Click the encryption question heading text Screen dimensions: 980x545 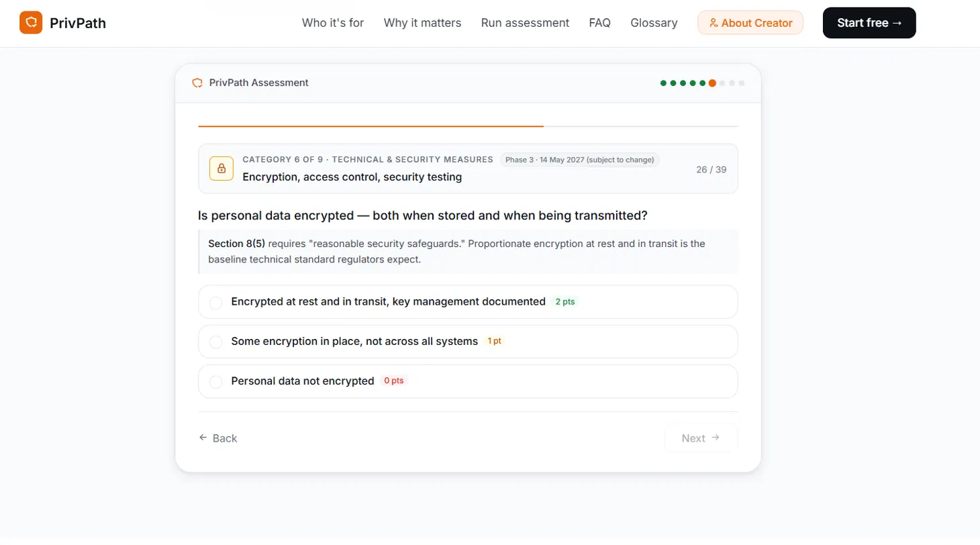(423, 215)
